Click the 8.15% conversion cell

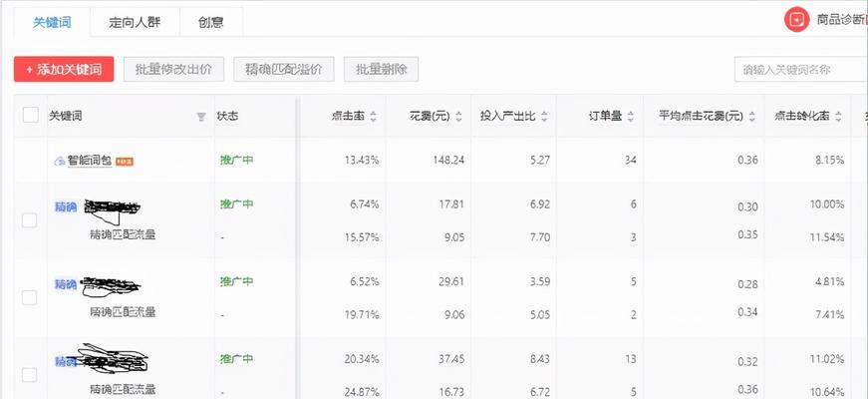829,161
